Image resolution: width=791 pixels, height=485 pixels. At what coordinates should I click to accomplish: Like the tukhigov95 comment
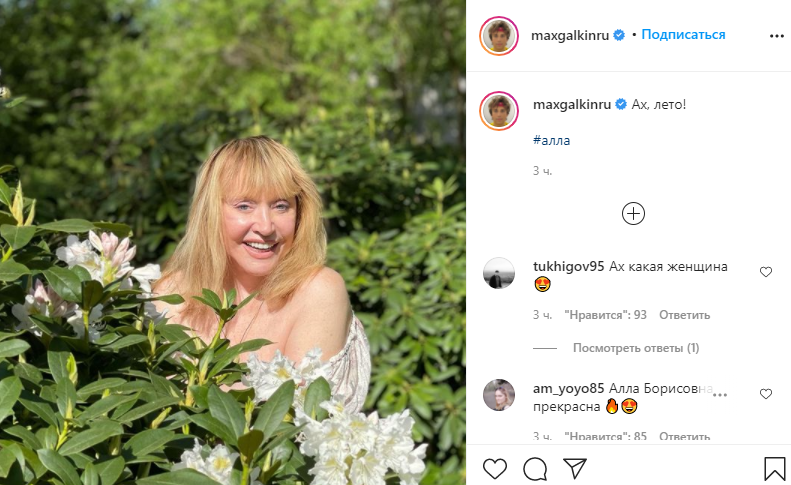pyautogui.click(x=766, y=271)
